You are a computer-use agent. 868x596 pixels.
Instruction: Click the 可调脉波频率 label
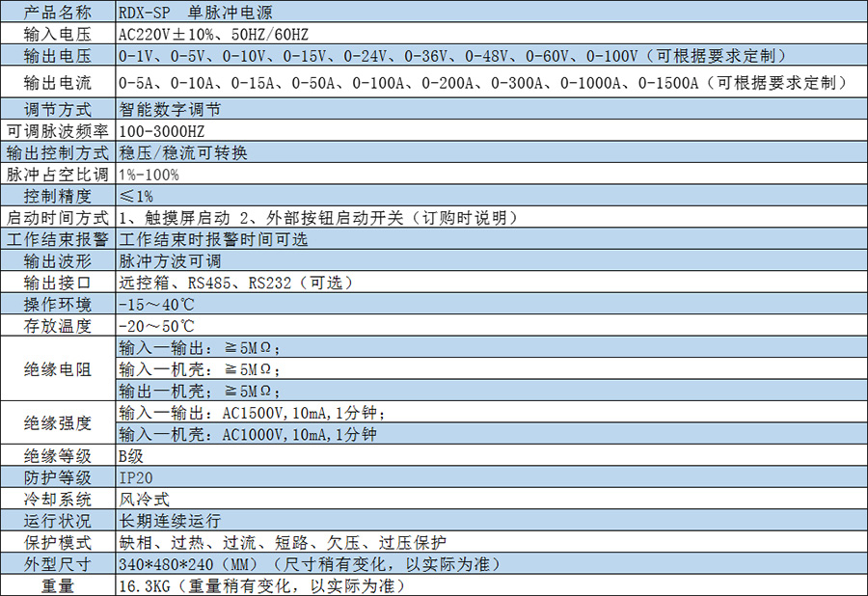(x=58, y=131)
